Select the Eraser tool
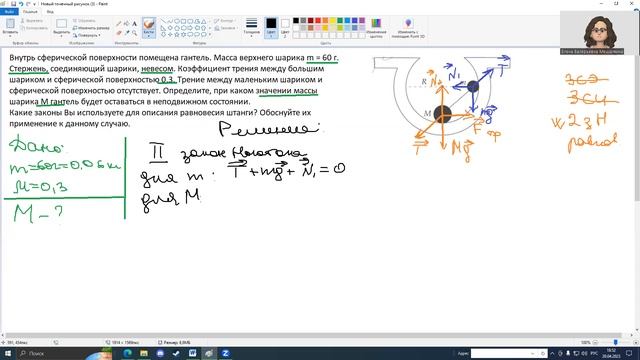The image size is (640, 360). [119, 33]
